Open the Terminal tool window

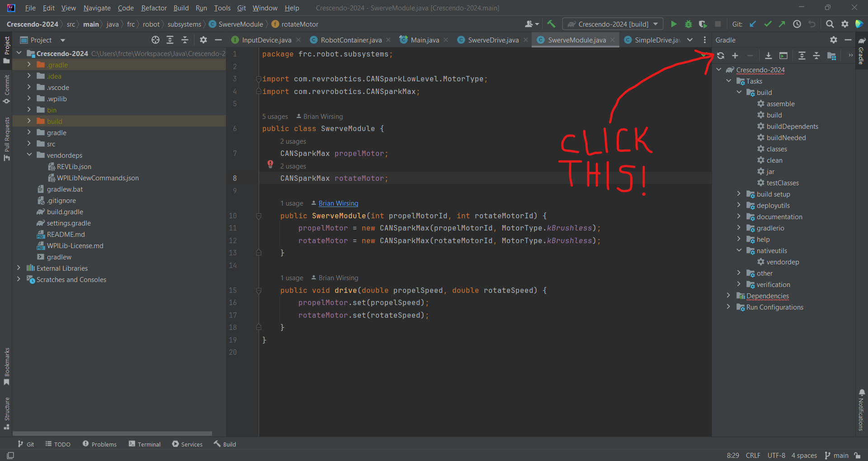pyautogui.click(x=144, y=444)
